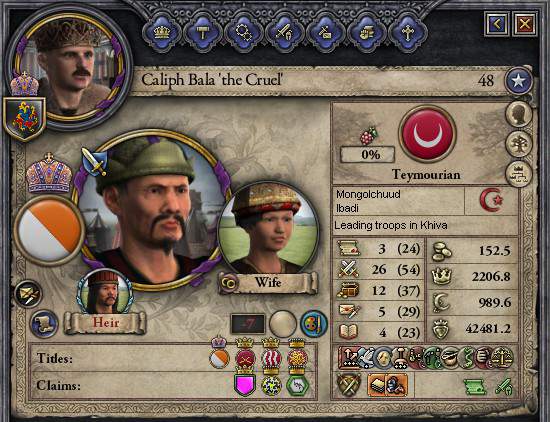This screenshot has width=550, height=422.
Task: Open the Council tab with gavel icon
Action: pos(203,33)
